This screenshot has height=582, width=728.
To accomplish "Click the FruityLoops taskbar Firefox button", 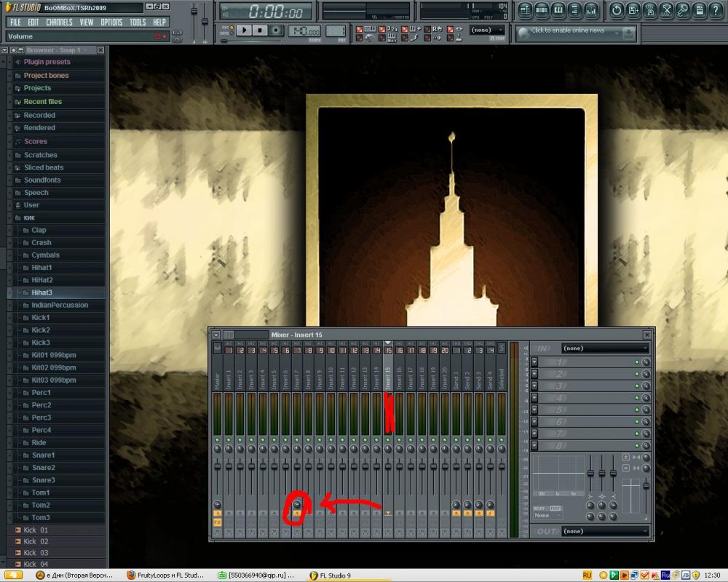I will click(166, 575).
